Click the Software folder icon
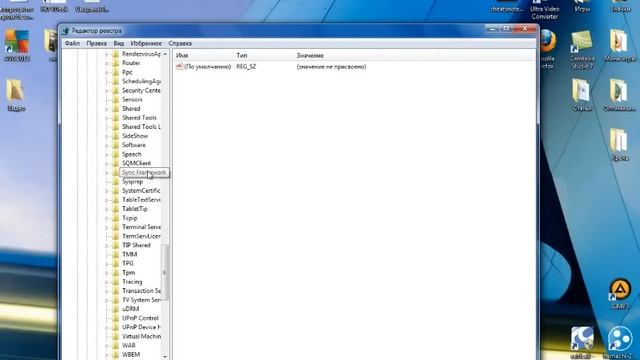 coord(116,145)
